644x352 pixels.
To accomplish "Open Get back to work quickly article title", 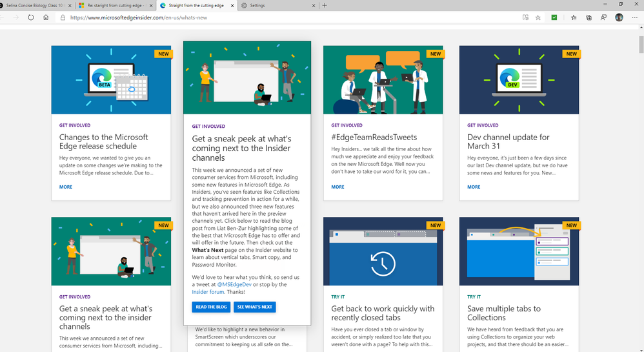I will coord(383,313).
